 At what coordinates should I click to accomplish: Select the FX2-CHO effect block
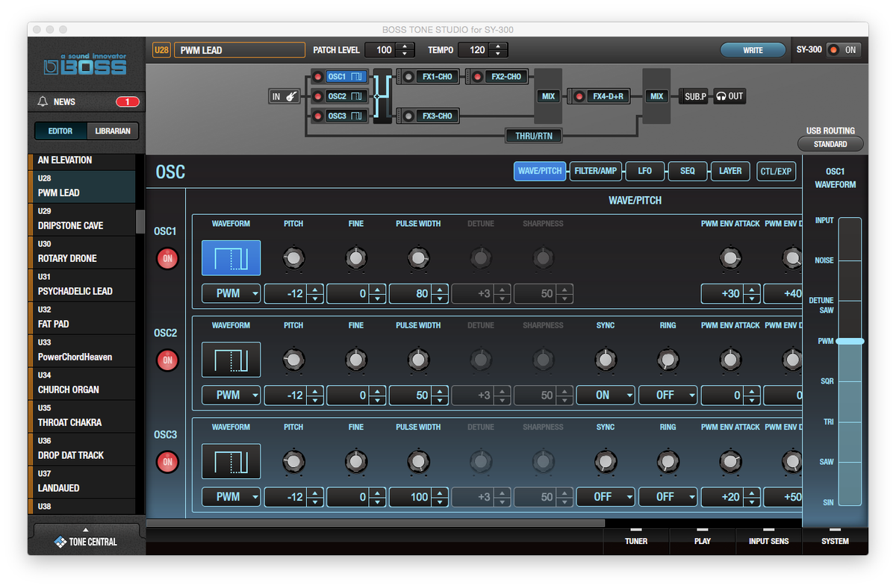506,76
